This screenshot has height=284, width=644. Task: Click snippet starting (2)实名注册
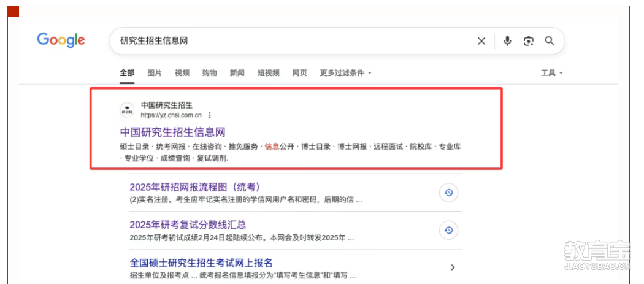point(246,201)
